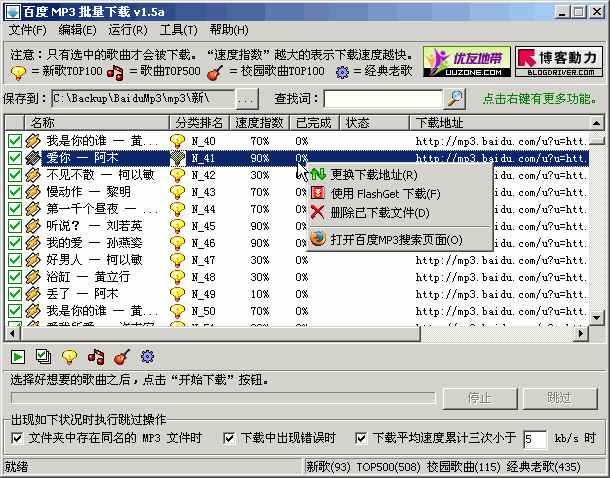Uncheck the song 第一千个昼夜

[x=15, y=209]
